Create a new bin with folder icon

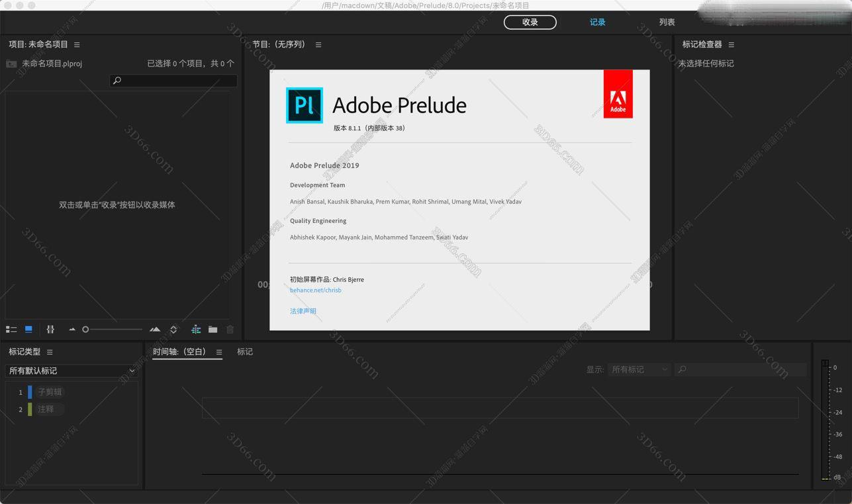pyautogui.click(x=213, y=329)
